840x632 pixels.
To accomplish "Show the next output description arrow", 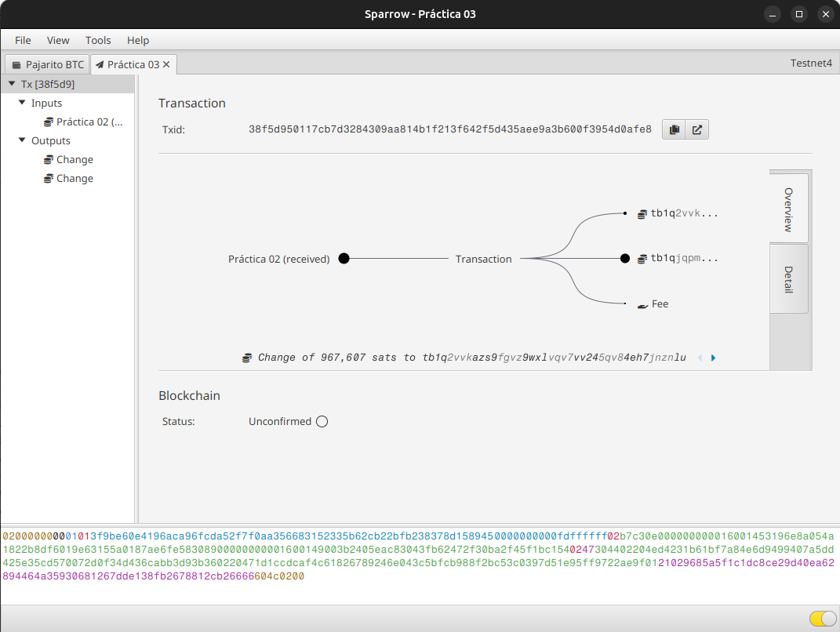I will pos(713,358).
